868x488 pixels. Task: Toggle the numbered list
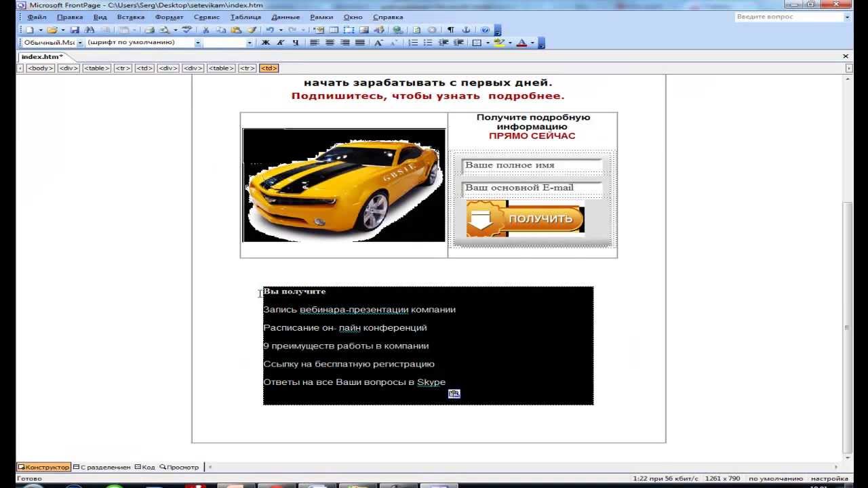coord(413,43)
